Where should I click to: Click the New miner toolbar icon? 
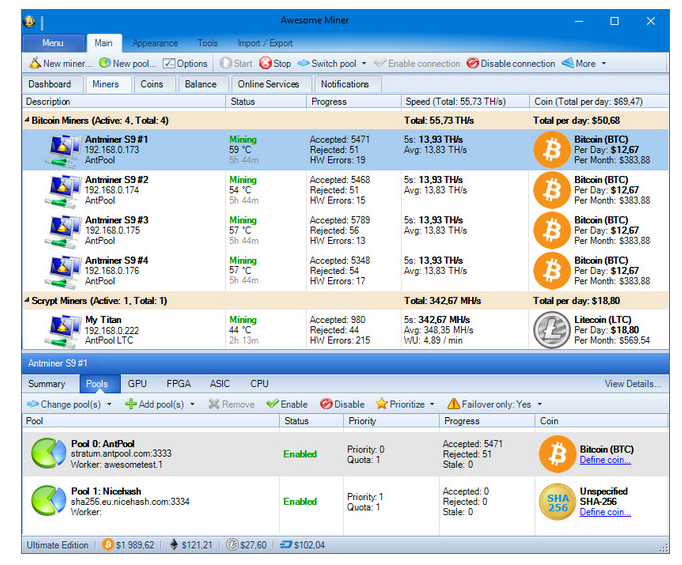pos(34,63)
